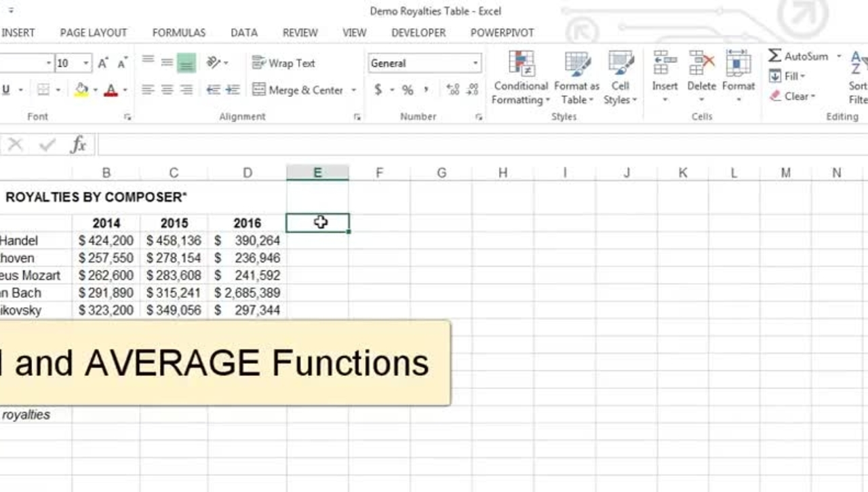868x492 pixels.
Task: Toggle Wrap Text for the cell
Action: pos(283,63)
